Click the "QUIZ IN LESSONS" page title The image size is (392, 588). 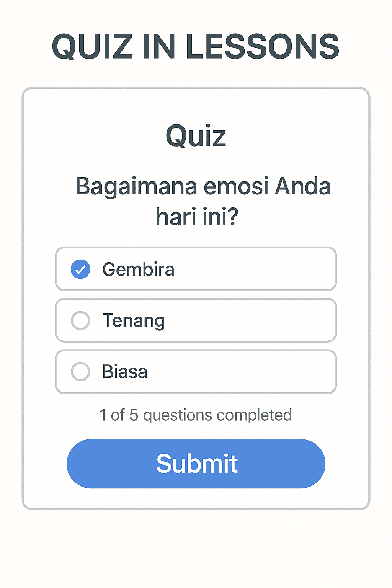tap(196, 47)
